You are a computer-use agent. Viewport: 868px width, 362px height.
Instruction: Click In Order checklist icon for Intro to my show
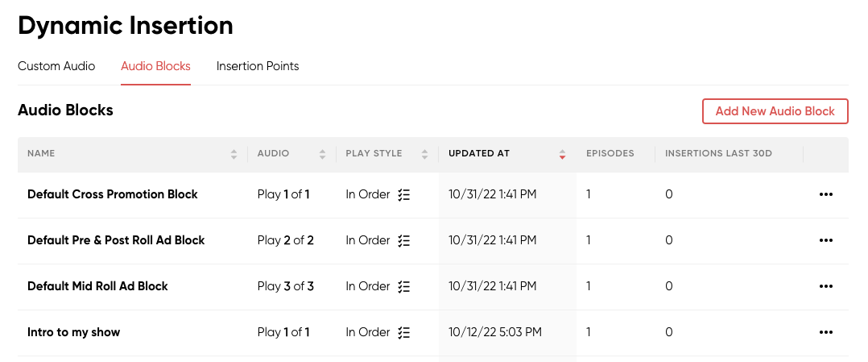click(404, 333)
